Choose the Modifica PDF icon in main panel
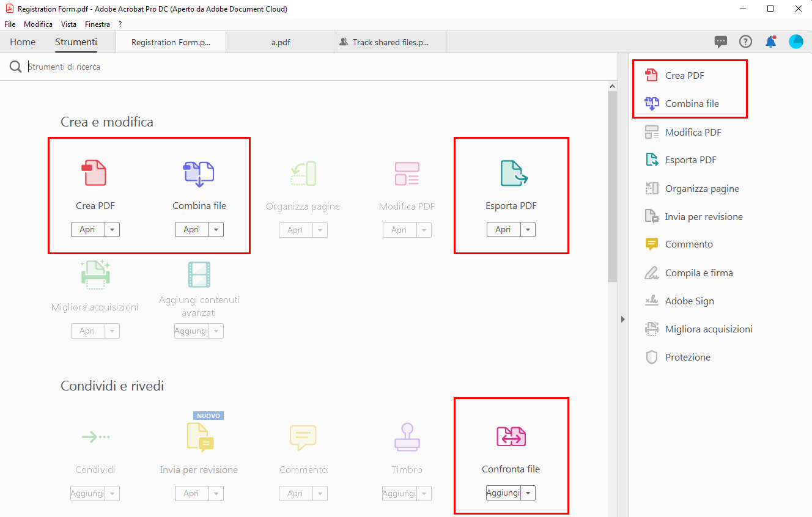This screenshot has width=812, height=517. coord(407,174)
